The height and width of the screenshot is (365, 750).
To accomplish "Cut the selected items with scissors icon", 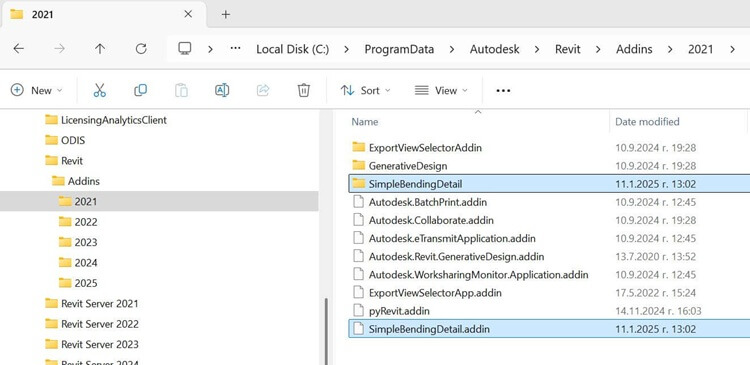I will 99,90.
